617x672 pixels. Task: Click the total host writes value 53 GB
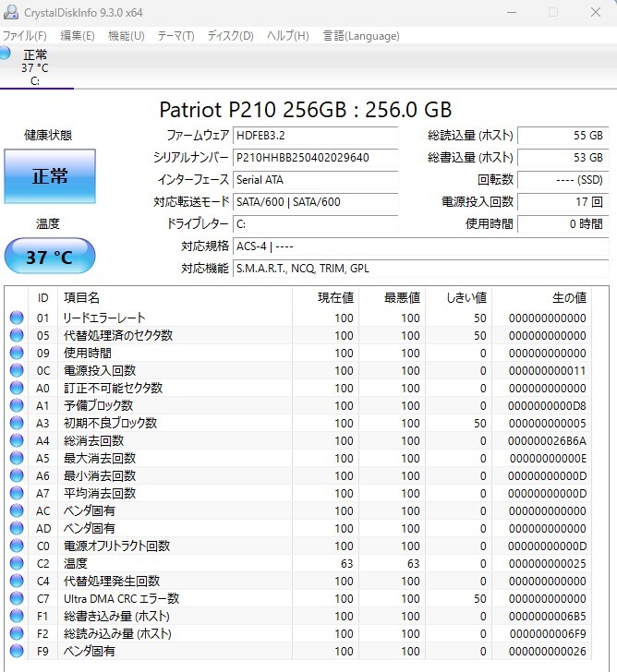tap(563, 158)
